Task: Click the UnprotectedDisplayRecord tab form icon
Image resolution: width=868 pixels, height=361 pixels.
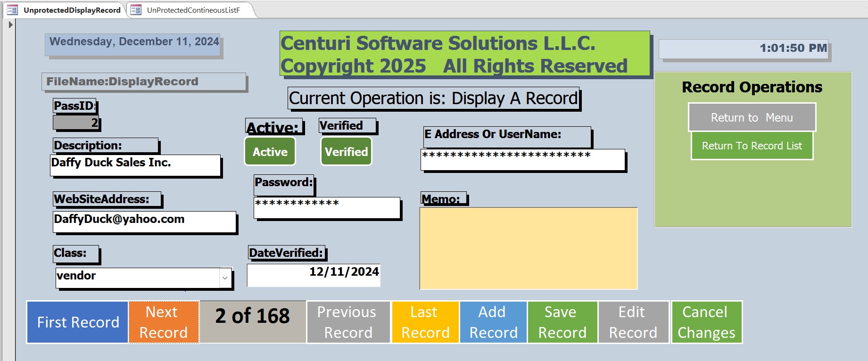Action: [12, 10]
